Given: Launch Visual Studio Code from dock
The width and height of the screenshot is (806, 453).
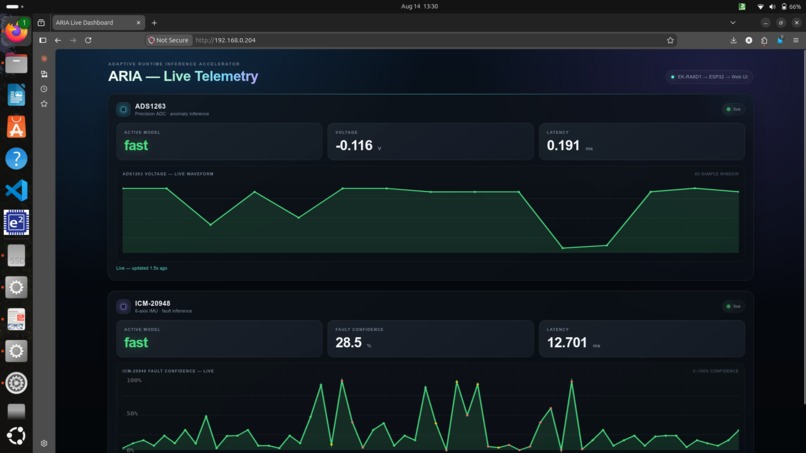Looking at the screenshot, I should [16, 191].
